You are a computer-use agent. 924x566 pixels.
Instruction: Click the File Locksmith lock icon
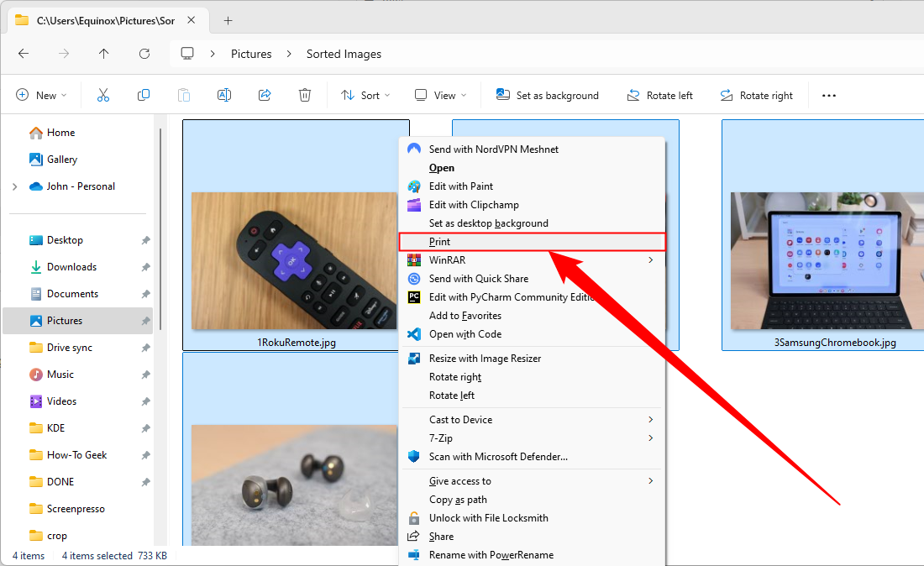click(414, 517)
